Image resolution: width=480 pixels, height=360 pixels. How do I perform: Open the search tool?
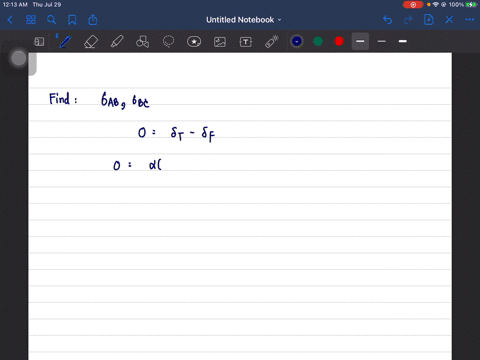[x=51, y=20]
